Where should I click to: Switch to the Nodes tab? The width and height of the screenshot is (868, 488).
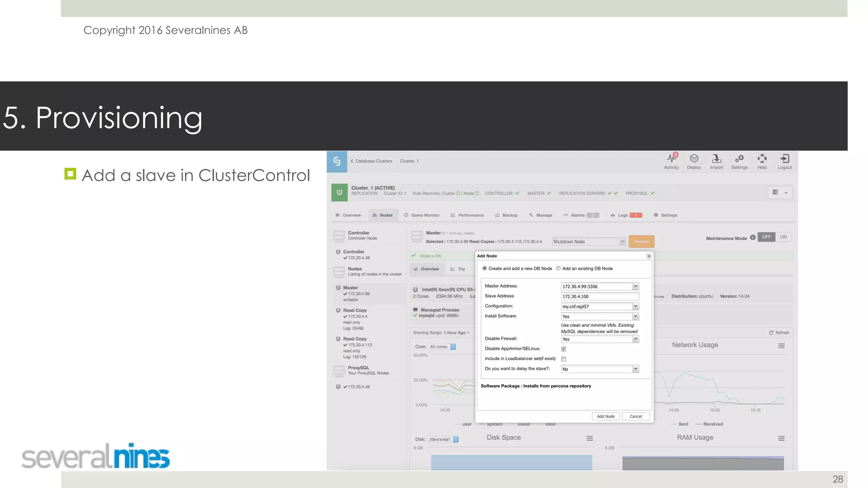click(x=383, y=215)
